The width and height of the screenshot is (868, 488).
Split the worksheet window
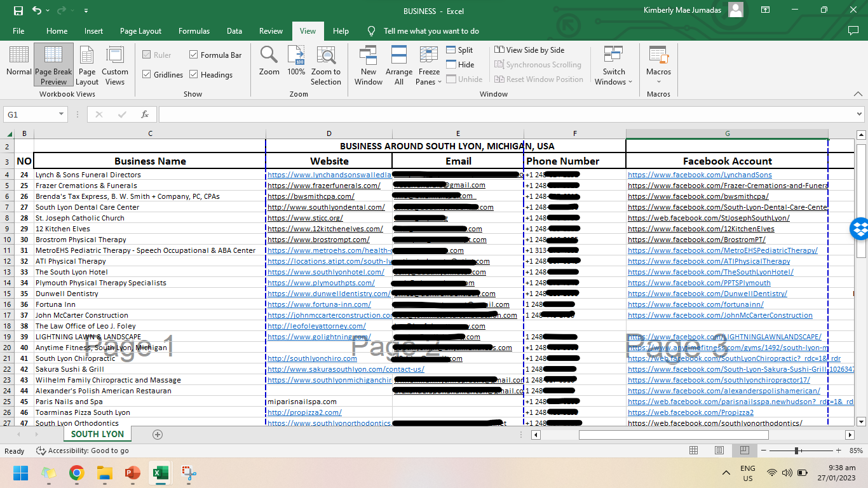click(459, 50)
